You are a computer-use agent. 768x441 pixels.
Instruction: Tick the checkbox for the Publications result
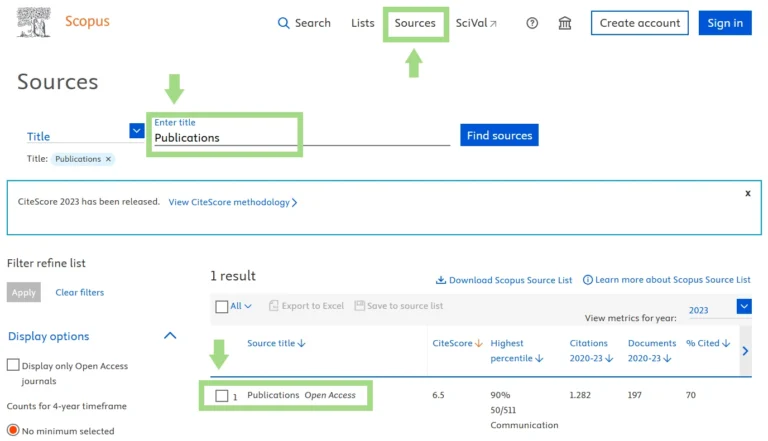(x=222, y=396)
